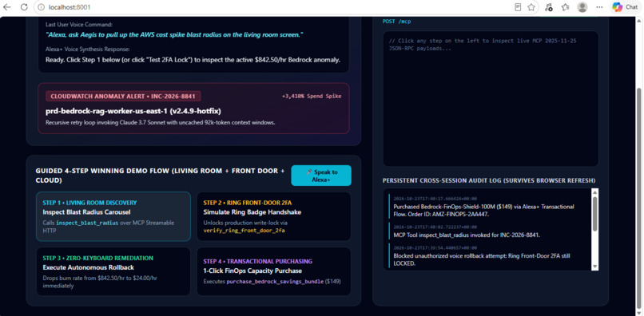Add this page to favorites star

pyautogui.click(x=531, y=7)
